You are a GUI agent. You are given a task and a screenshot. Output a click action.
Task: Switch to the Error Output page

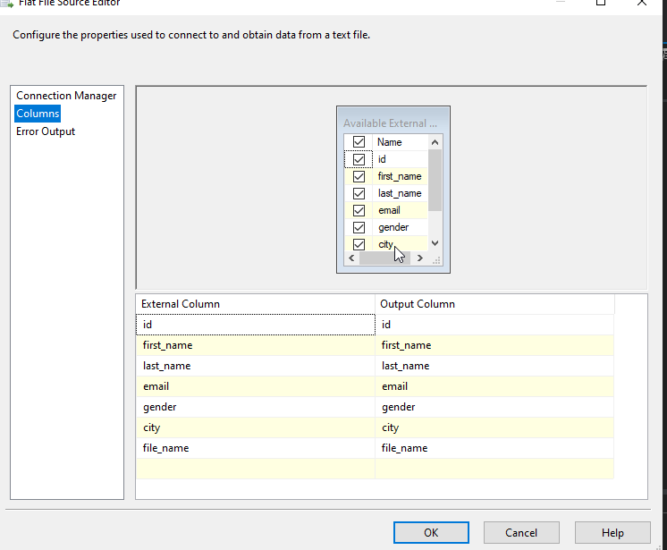click(x=45, y=132)
